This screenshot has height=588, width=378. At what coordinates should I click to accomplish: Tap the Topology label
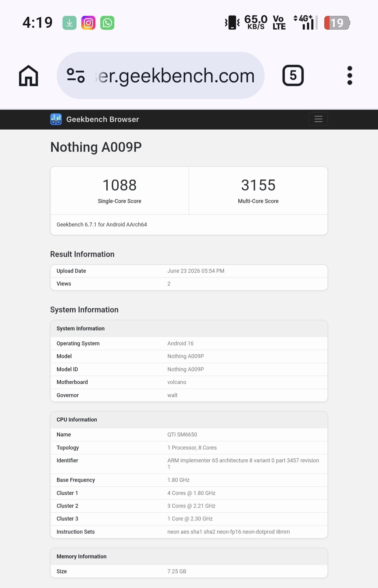(x=68, y=448)
